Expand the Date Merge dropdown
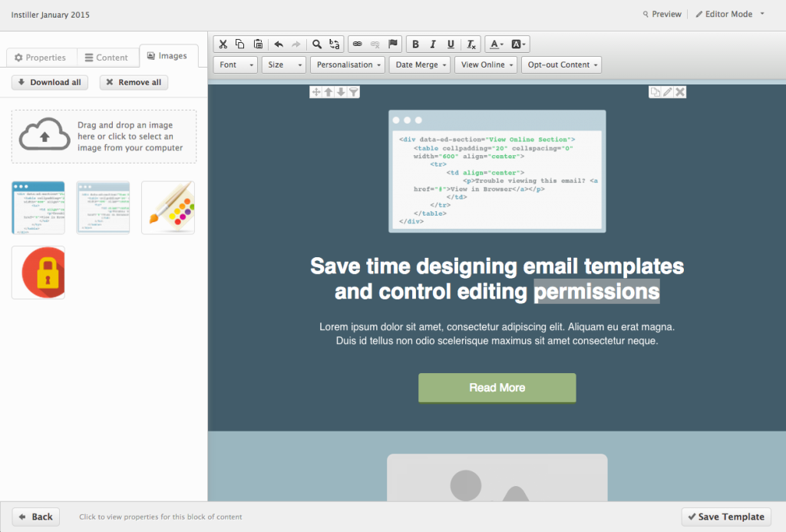Image resolution: width=786 pixels, height=532 pixels. click(420, 64)
